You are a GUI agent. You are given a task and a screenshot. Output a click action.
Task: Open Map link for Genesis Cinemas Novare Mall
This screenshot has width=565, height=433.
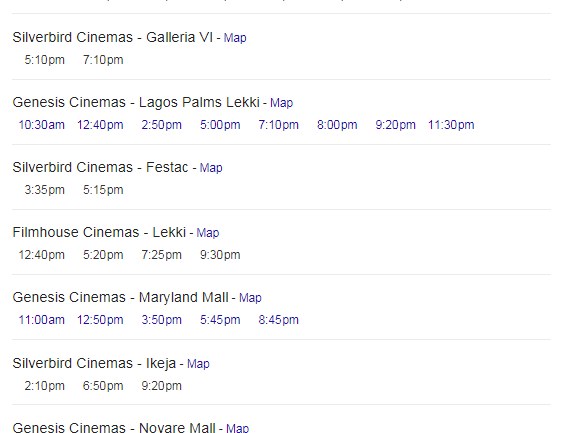coord(237,428)
